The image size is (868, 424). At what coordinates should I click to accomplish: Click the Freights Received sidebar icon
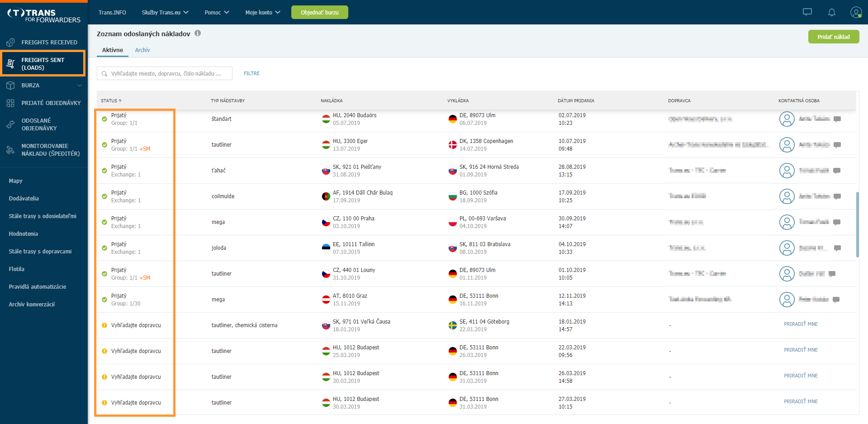pyautogui.click(x=10, y=42)
